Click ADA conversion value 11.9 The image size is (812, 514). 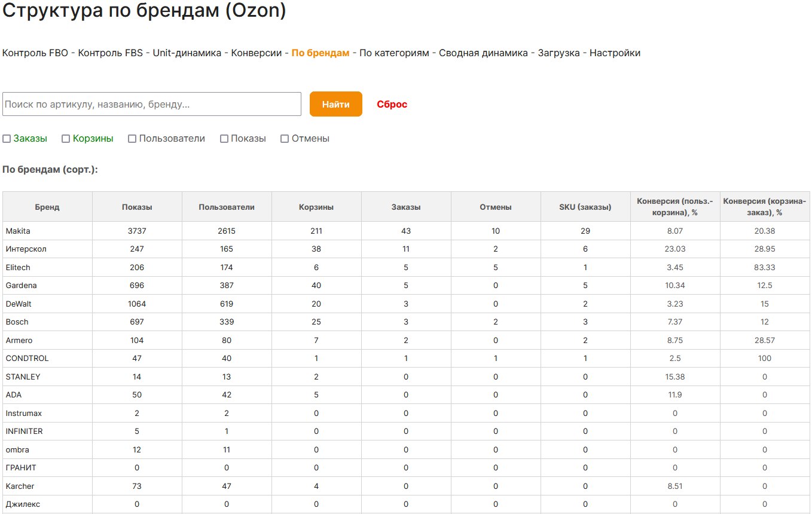pyautogui.click(x=675, y=395)
